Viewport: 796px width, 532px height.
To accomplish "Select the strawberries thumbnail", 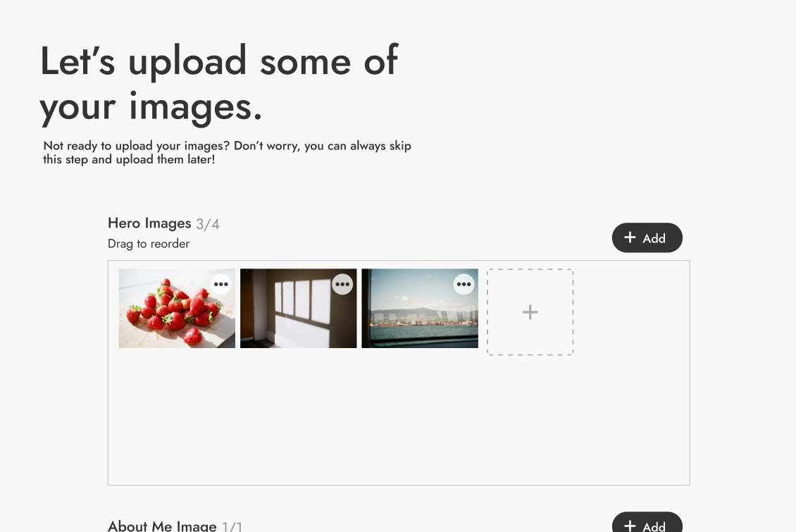I will pyautogui.click(x=177, y=309).
